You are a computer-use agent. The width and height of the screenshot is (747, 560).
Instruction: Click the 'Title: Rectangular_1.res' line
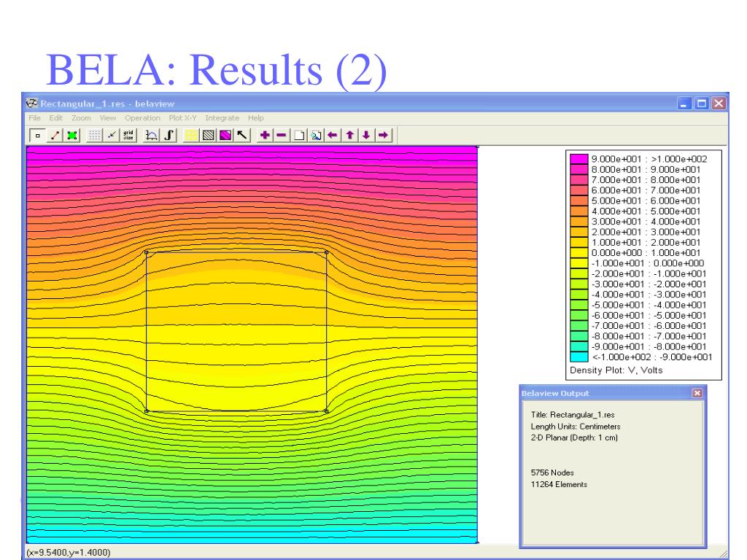pos(573,415)
